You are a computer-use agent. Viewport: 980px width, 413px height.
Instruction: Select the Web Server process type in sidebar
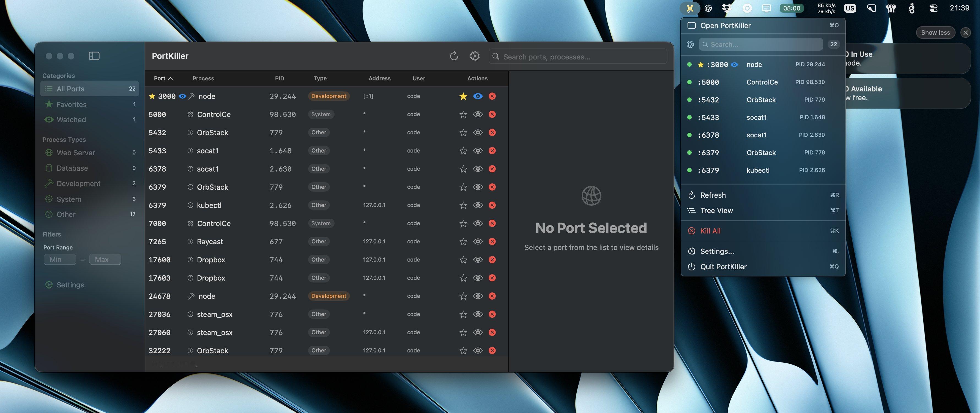pos(76,152)
